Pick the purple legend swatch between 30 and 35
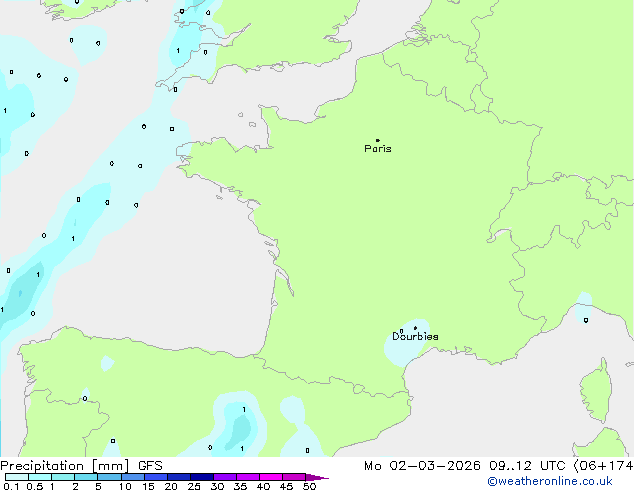This screenshot has height=490, width=634. tap(225, 477)
